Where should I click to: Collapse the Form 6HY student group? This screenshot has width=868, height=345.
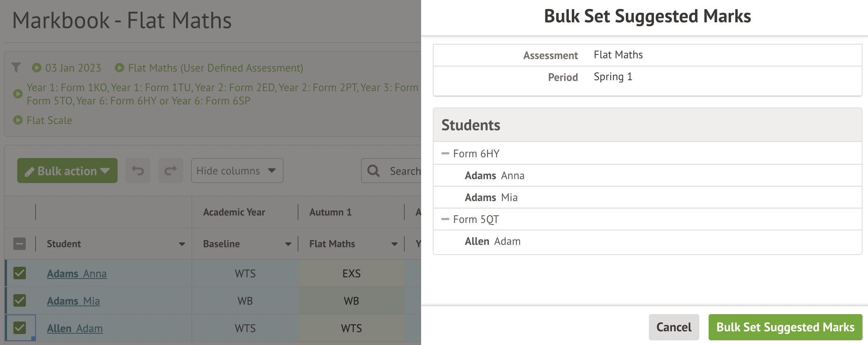click(x=445, y=153)
